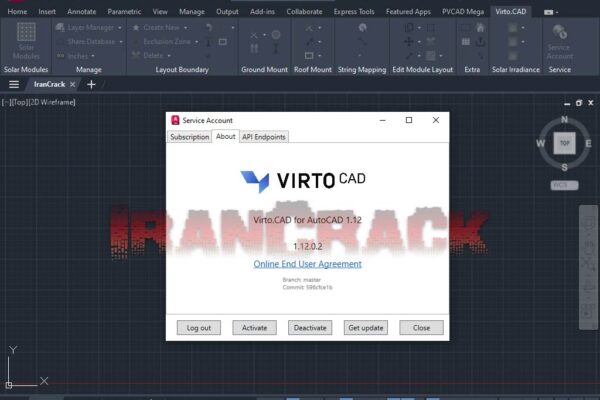
Task: Expand the Create New dropdown arrow
Action: 186,28
